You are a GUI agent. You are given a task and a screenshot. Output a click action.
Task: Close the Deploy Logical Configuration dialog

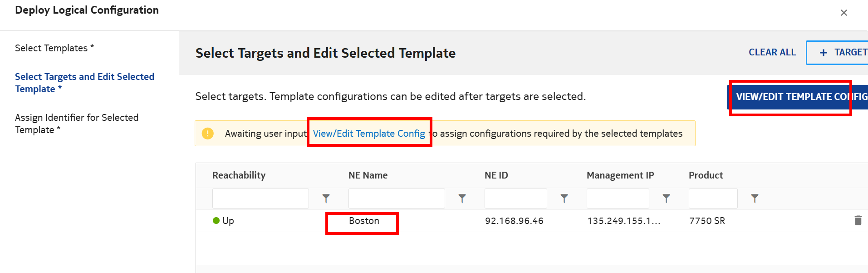click(x=843, y=13)
